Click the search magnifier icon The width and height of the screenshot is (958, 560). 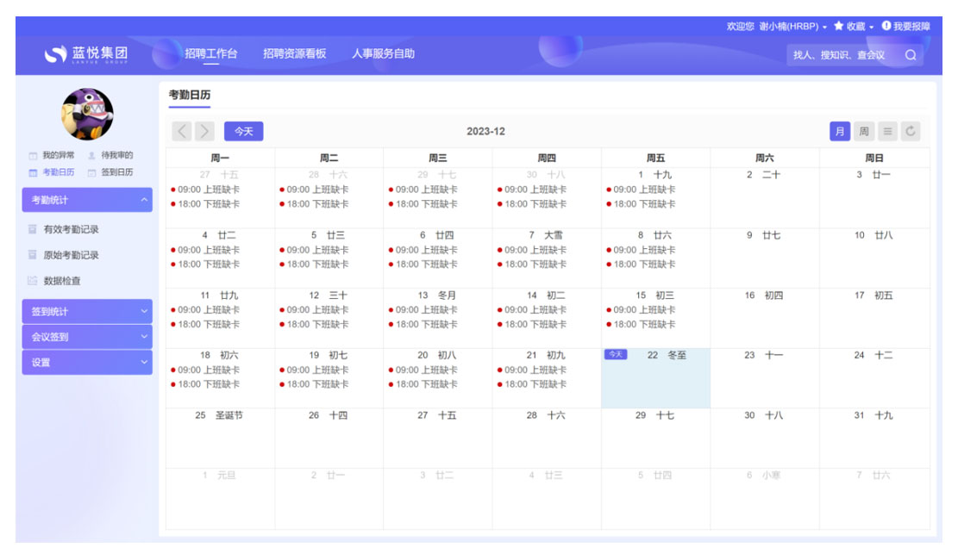(910, 55)
